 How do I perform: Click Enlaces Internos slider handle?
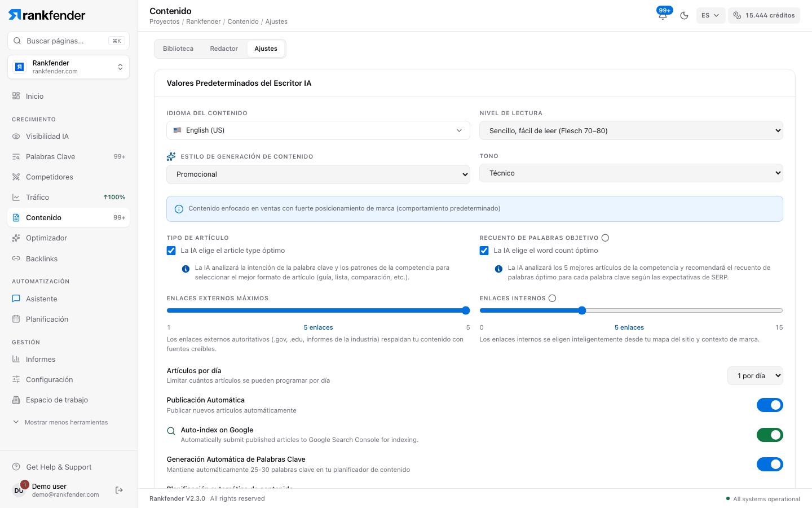pyautogui.click(x=582, y=310)
